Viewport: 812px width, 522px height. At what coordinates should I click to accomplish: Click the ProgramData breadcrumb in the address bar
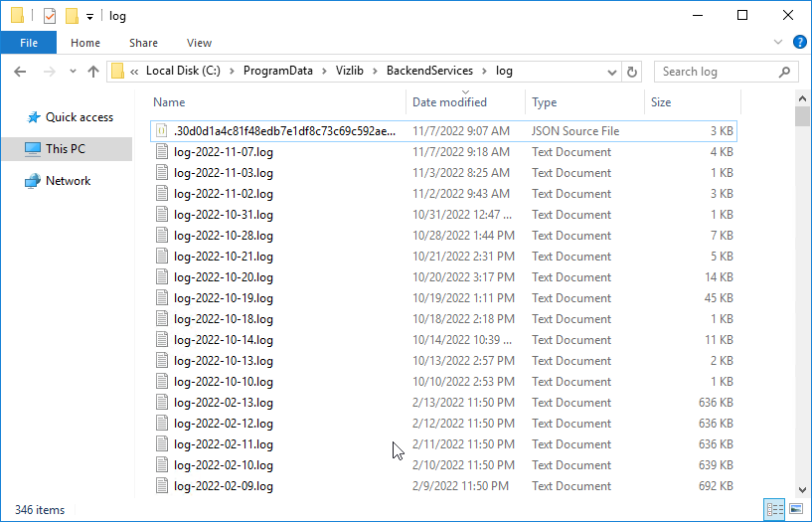(278, 71)
